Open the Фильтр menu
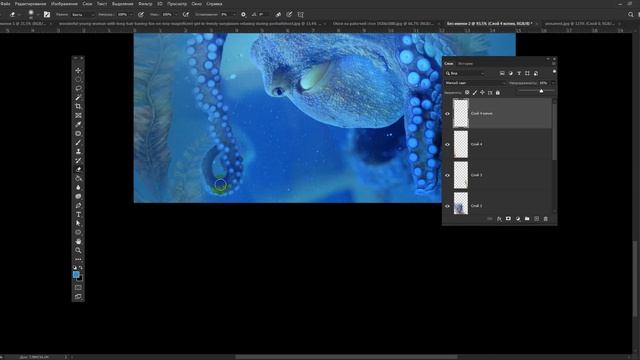The image size is (640, 360). point(145,4)
